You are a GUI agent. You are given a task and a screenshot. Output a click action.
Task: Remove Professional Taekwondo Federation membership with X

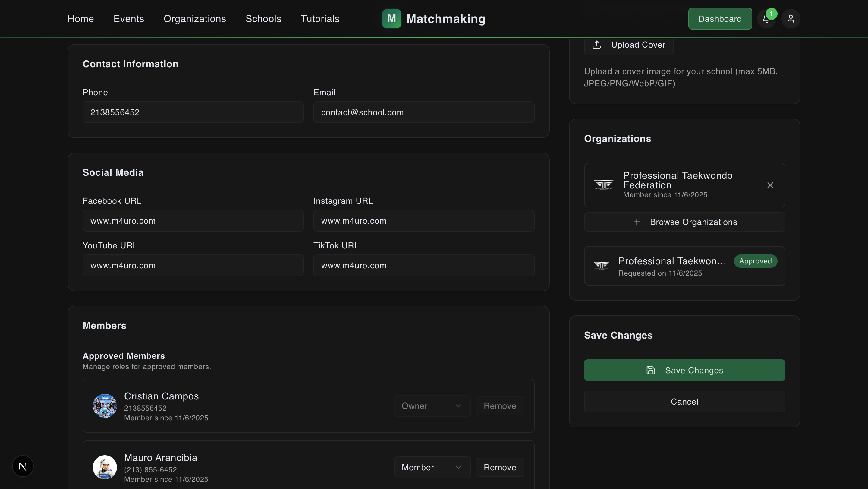tap(770, 185)
